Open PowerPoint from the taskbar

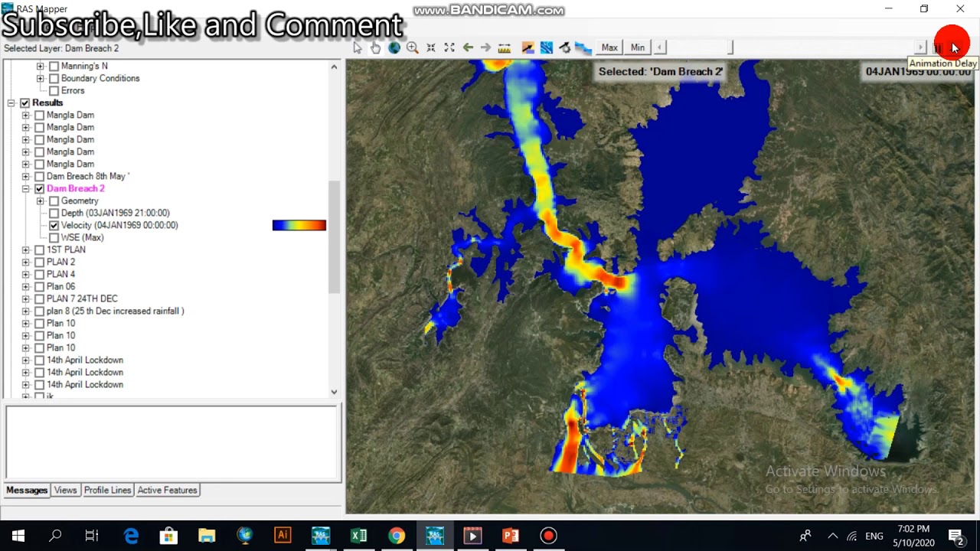click(x=511, y=536)
